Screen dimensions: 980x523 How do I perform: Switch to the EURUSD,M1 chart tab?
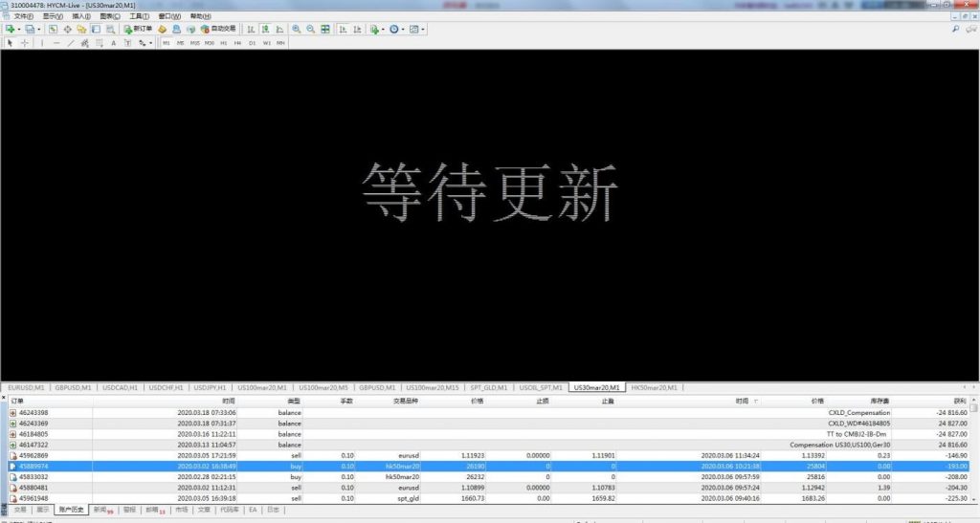pyautogui.click(x=26, y=387)
